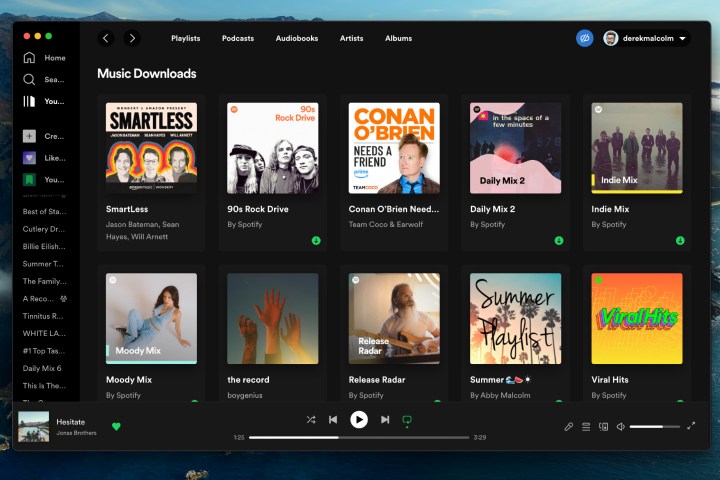
Task: Unlike Hesitate with the green heart
Action: 116,426
